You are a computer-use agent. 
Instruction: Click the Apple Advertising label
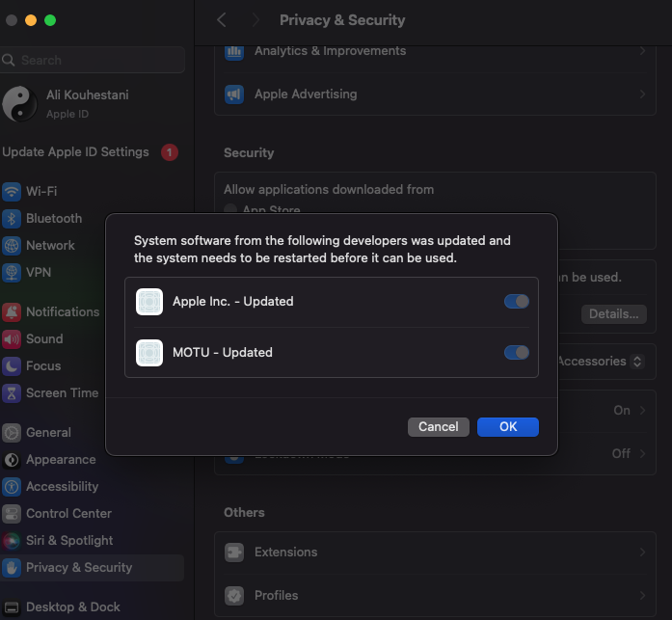306,94
